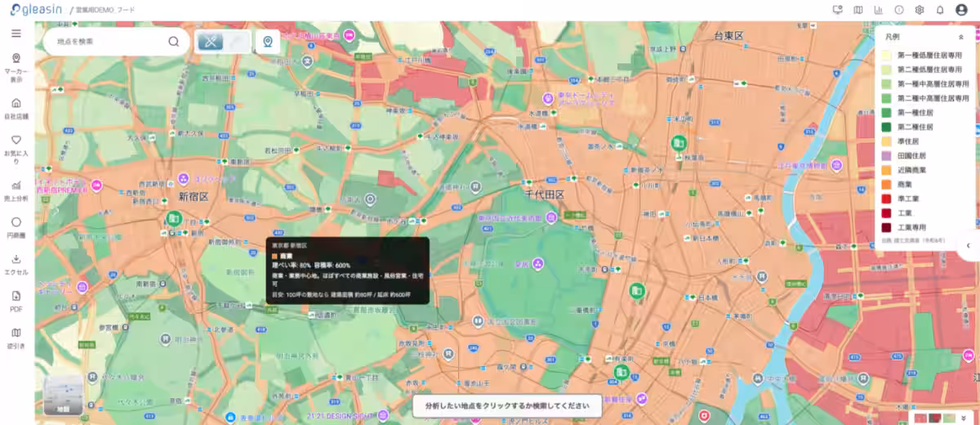Open 売上分析 sales analysis icon
Viewport: 980px width, 425px height.
(x=16, y=185)
